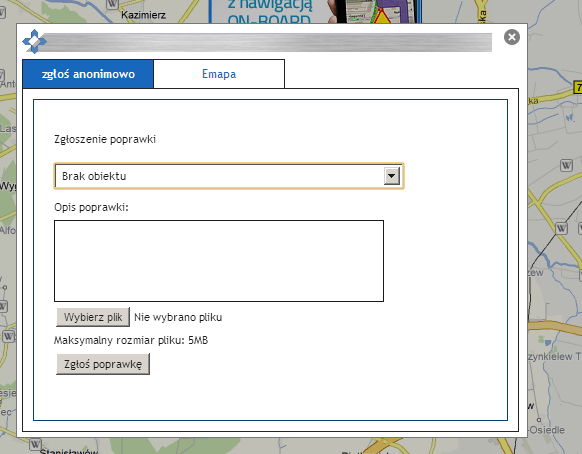Expand the correction type dropdown arrow

click(x=392, y=176)
